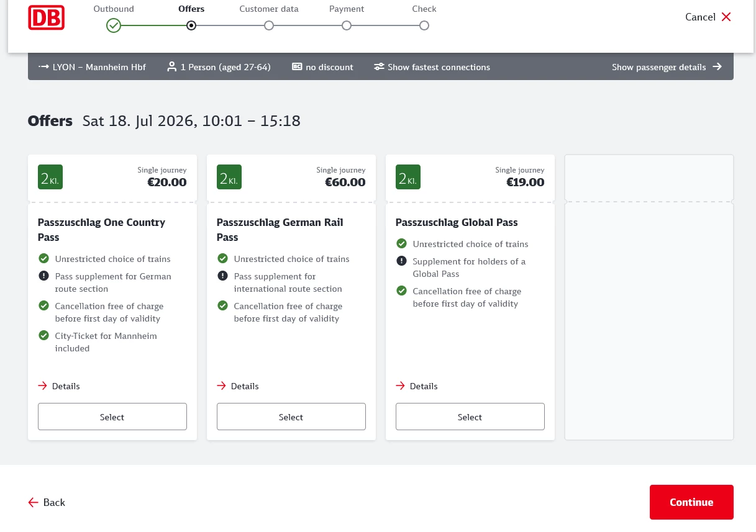Click Passzuschlag One Country Pass title

point(101,230)
